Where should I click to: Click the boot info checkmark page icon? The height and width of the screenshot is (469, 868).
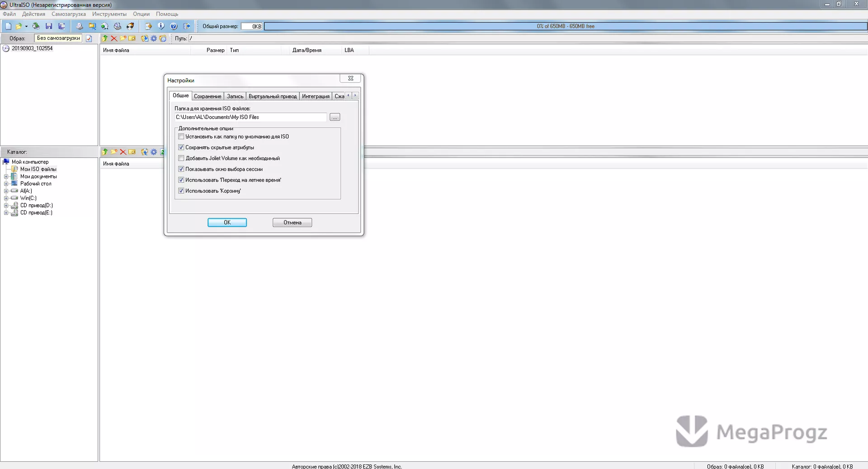pyautogui.click(x=89, y=38)
